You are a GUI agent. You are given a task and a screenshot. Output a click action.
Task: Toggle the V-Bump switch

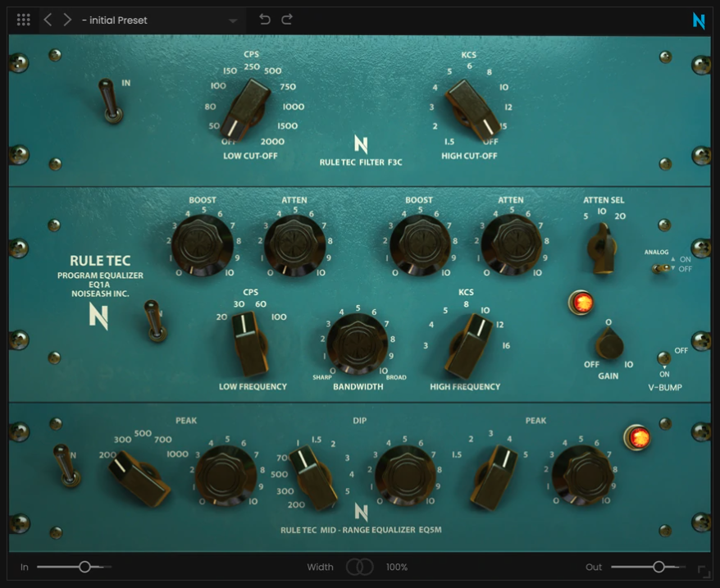(x=663, y=358)
